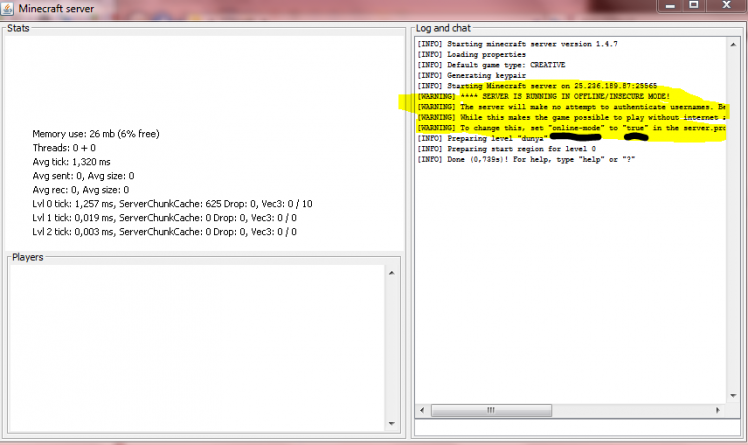Screen dimensions: 748x445
Task: Click the 'Generating keypair' log line
Action: point(472,75)
